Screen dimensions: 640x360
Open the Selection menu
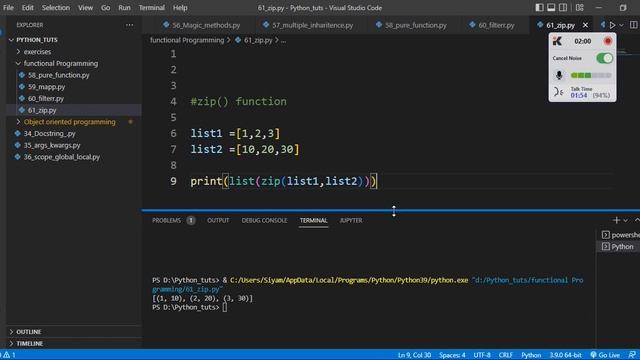(56, 8)
